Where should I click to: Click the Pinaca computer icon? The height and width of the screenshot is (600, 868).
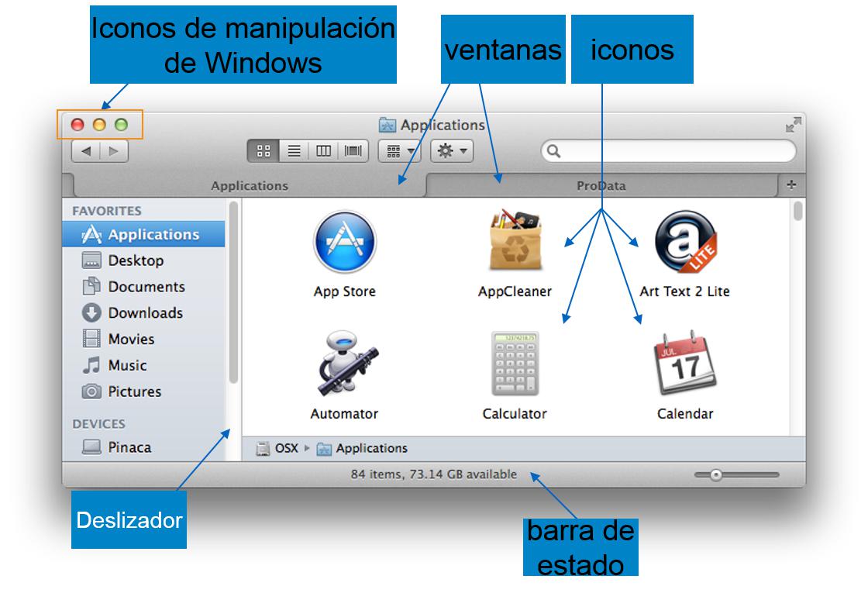[91, 447]
